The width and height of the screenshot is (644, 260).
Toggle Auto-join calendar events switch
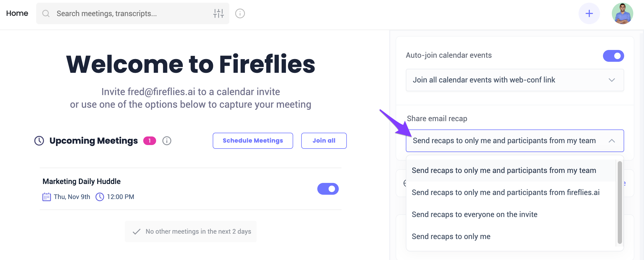tap(613, 56)
